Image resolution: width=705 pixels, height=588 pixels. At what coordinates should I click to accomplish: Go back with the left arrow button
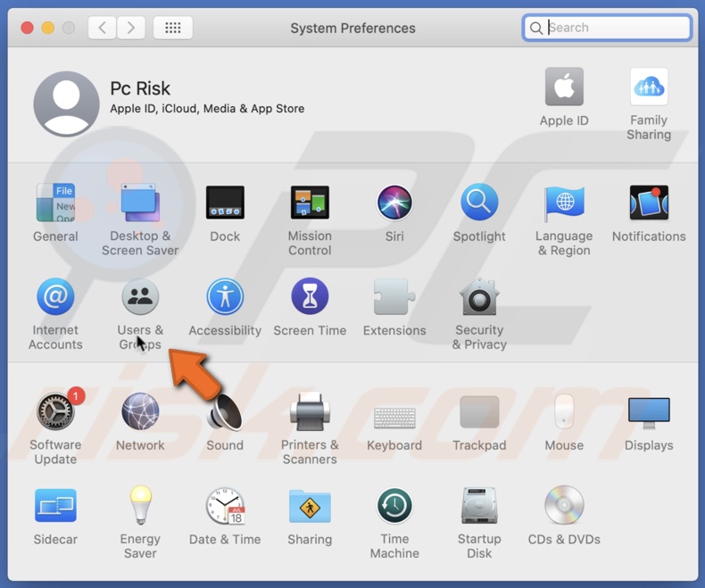[102, 28]
